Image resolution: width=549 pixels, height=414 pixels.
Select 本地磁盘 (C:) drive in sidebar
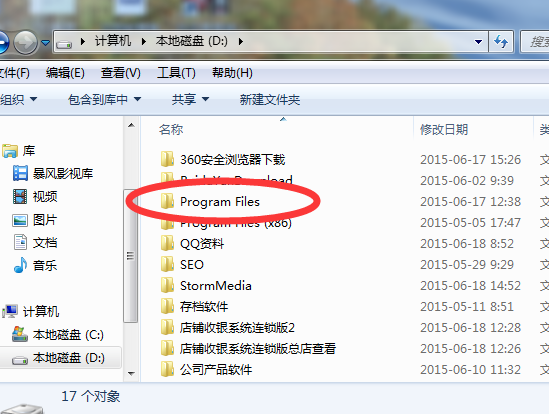(58, 335)
